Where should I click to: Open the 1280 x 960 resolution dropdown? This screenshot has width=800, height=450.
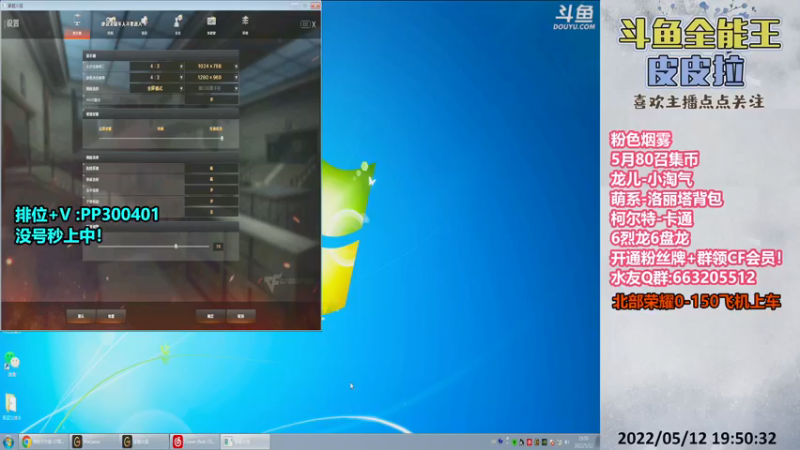pyautogui.click(x=211, y=78)
